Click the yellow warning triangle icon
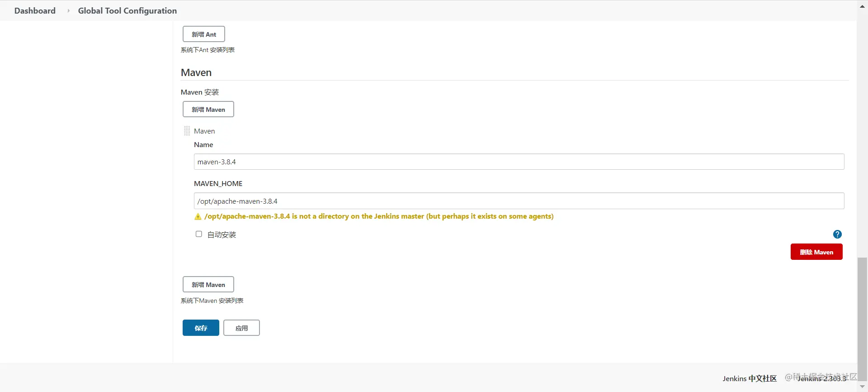Screen dimensions: 868x392 point(198,216)
